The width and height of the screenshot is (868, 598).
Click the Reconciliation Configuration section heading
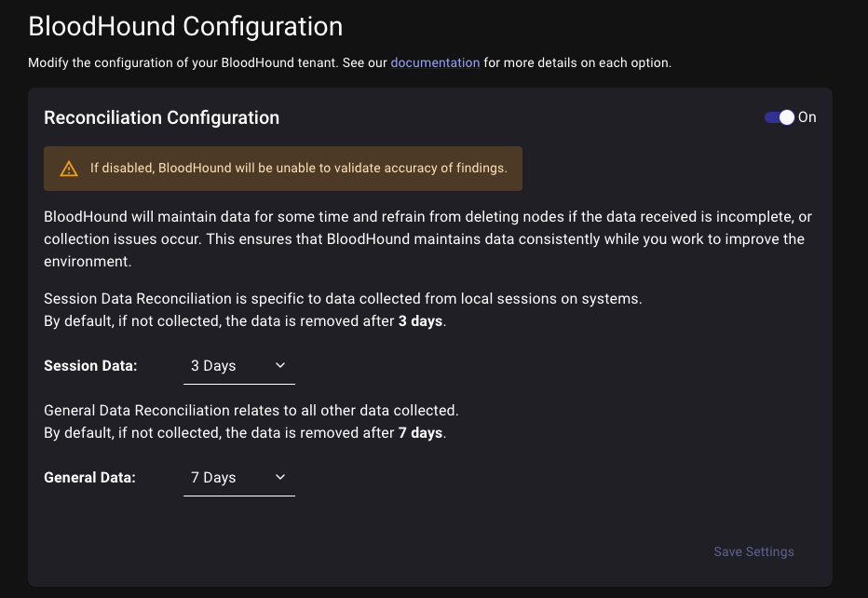click(x=161, y=118)
